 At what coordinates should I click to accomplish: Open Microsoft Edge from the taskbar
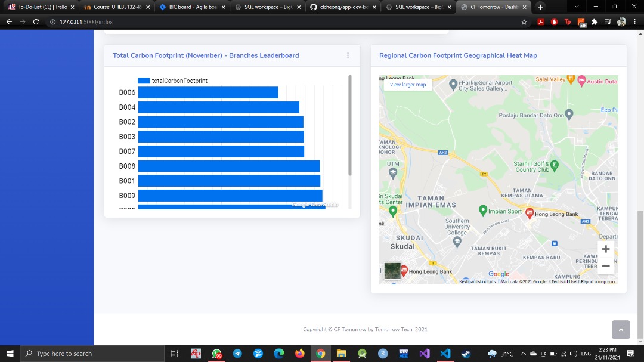[279, 354]
